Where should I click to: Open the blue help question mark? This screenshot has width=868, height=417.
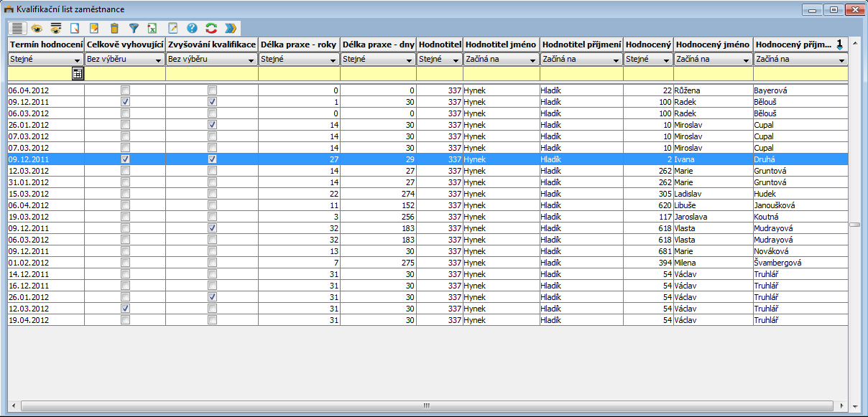click(192, 29)
